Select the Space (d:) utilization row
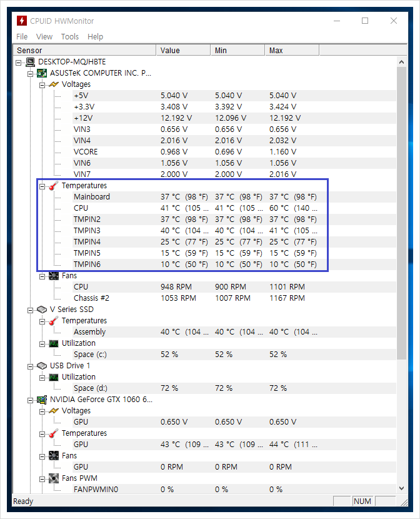 pyautogui.click(x=234, y=388)
